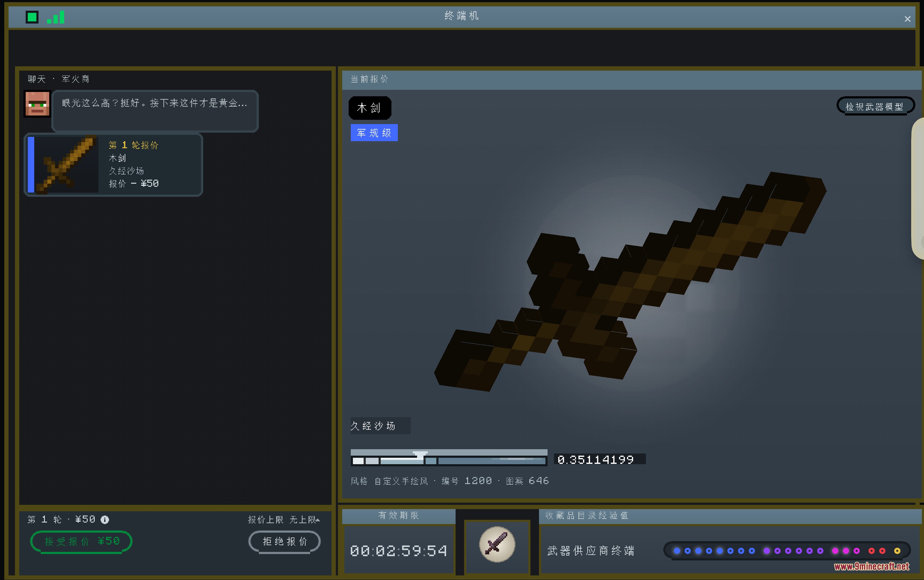Click the 军规级 rarity tag
The width and height of the screenshot is (924, 580).
tap(374, 133)
